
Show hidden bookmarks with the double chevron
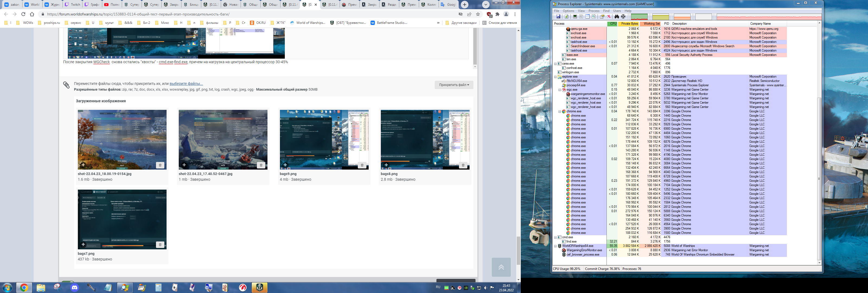click(438, 23)
